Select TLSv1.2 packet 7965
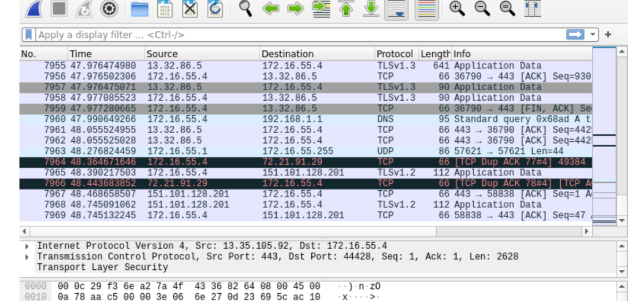The height and width of the screenshot is (301, 644). pos(306,172)
